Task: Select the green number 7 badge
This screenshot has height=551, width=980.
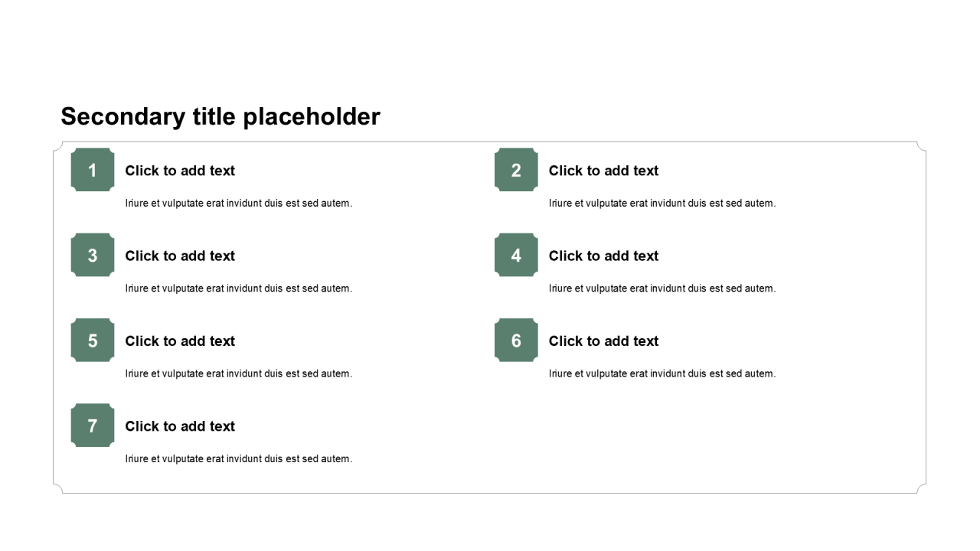Action: coord(93,425)
